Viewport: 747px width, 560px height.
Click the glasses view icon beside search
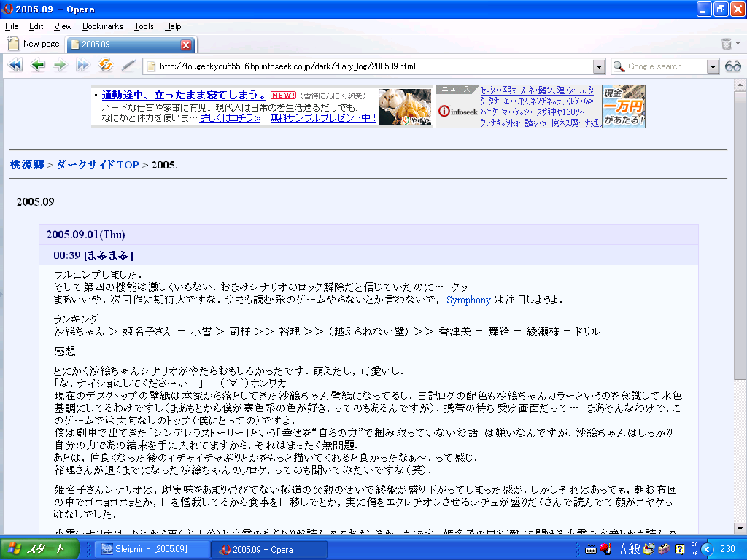pyautogui.click(x=732, y=66)
